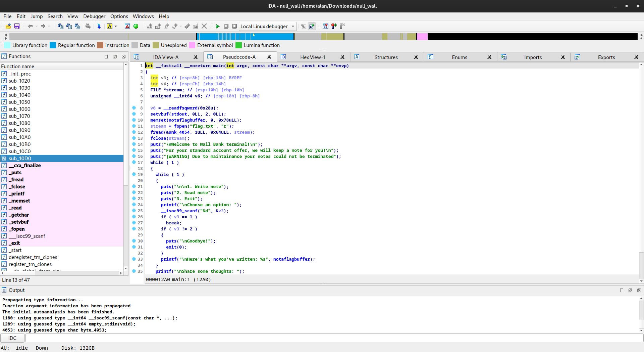Switch to the IDA View-A tab

(166, 57)
